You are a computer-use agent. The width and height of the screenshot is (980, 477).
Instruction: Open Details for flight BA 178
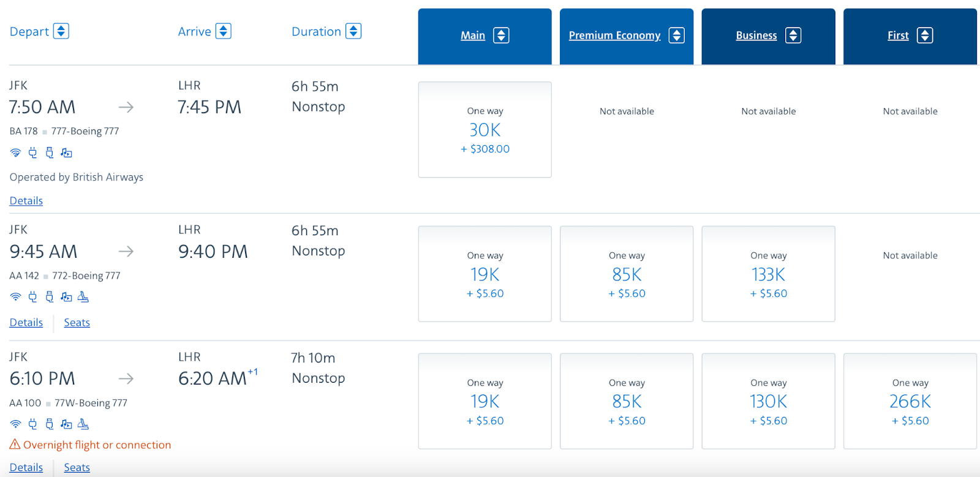click(26, 201)
